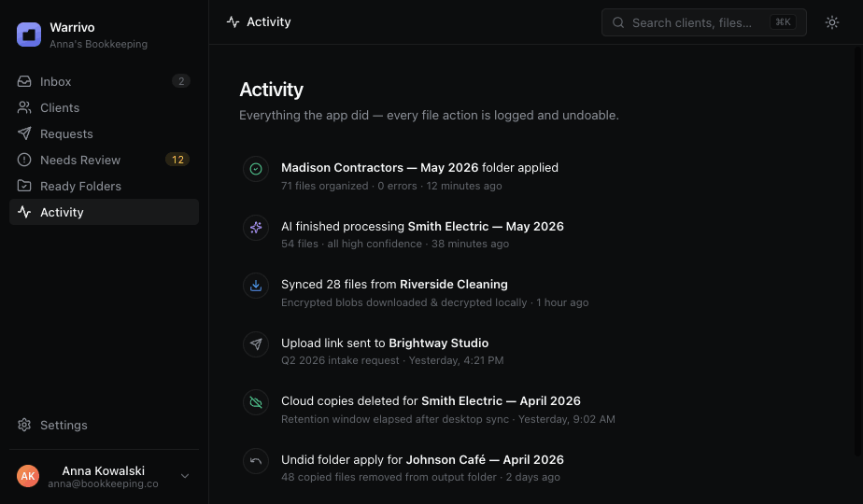Click the AK user avatar
This screenshot has width=863, height=504.
coord(28,476)
